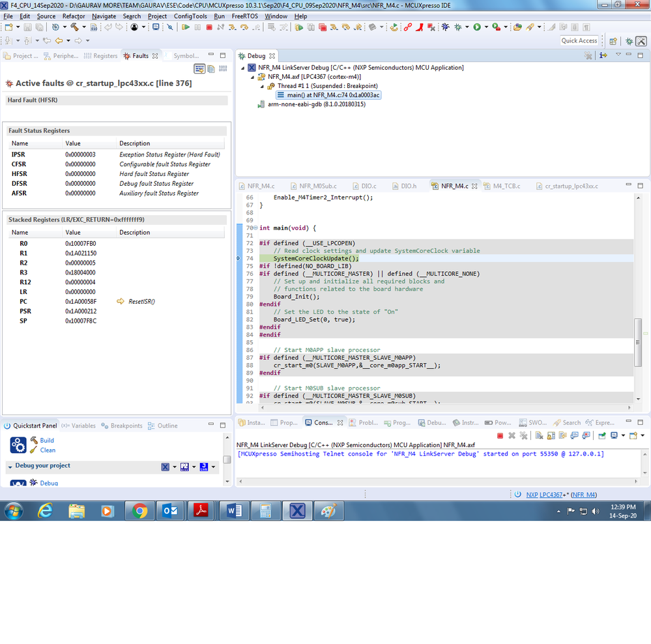Click the blue bug debug icon in toolbar
Screen dimensions: 651x644
[x=446, y=27]
